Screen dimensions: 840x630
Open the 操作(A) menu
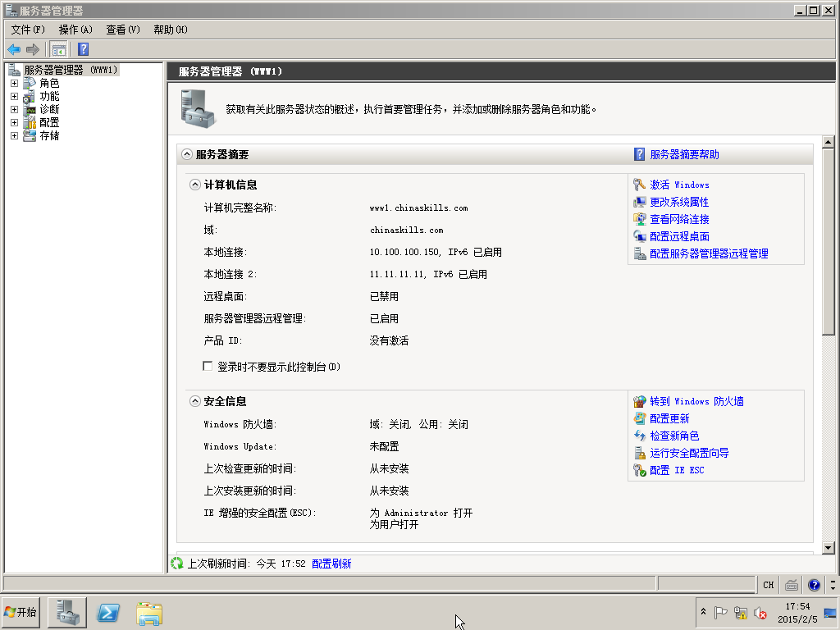[x=75, y=30]
